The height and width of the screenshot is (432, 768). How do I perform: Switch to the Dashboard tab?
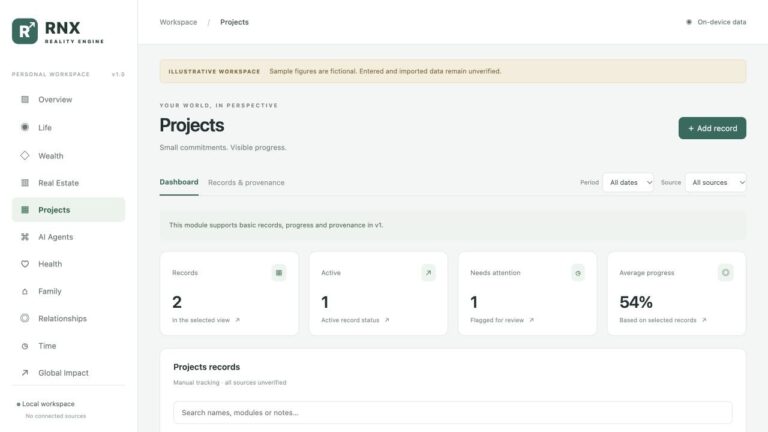tap(179, 182)
